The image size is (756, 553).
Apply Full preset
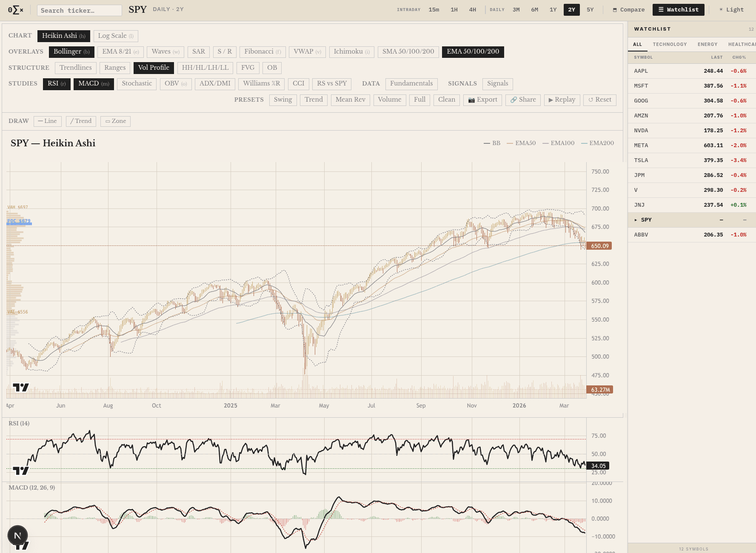click(x=419, y=100)
